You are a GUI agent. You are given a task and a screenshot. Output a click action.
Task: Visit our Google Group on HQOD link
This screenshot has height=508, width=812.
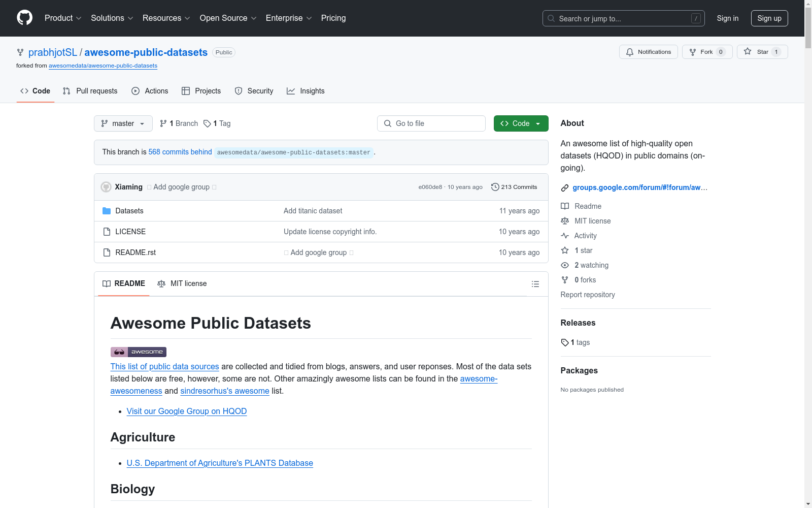click(x=187, y=411)
